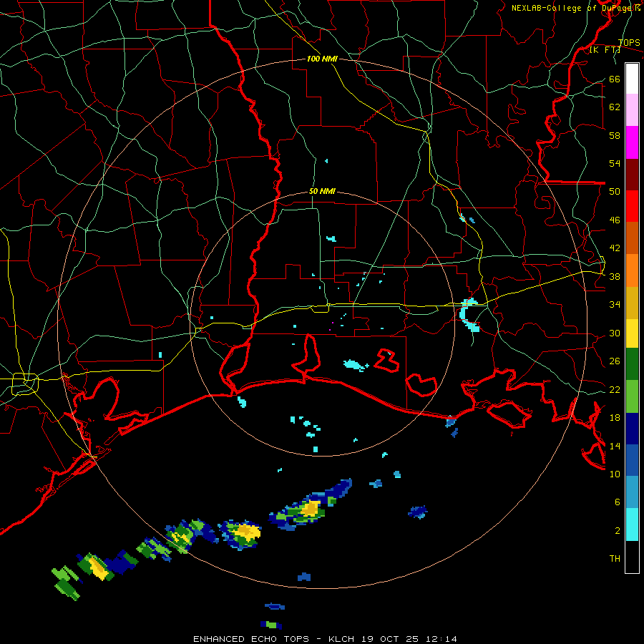This screenshot has height=644, width=644.
Task: Click legend value "34"
Action: tap(615, 304)
